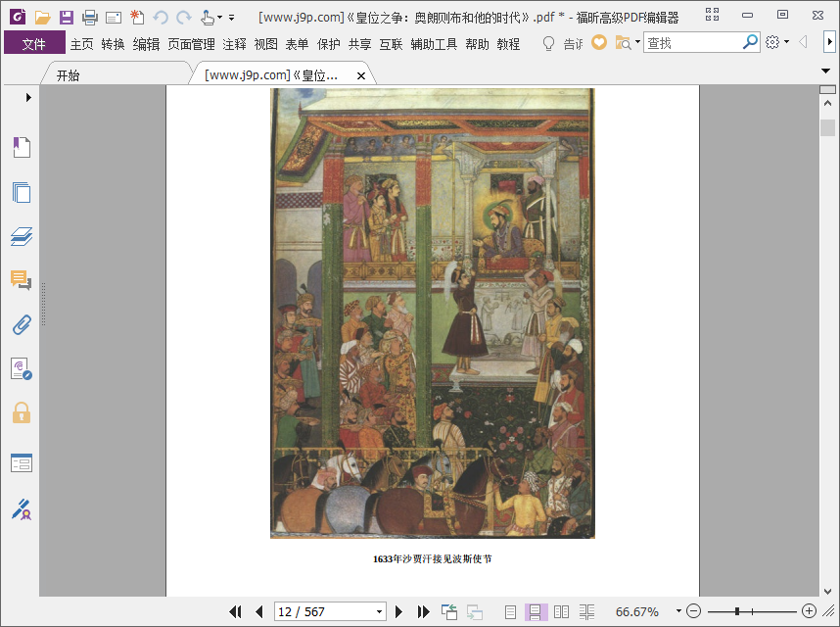Click the lightbulb tell-me icon
This screenshot has height=627, width=840.
tap(548, 43)
